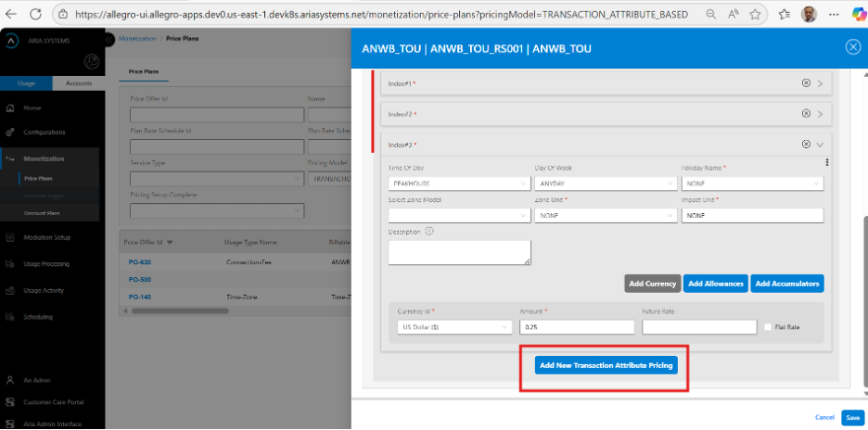Expand the Index#1 section chevron
Viewport: 868px width, 430px height.
[x=820, y=83]
